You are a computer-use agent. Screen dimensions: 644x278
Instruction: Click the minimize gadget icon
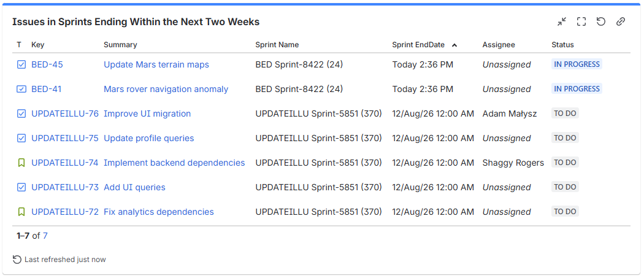pos(561,22)
